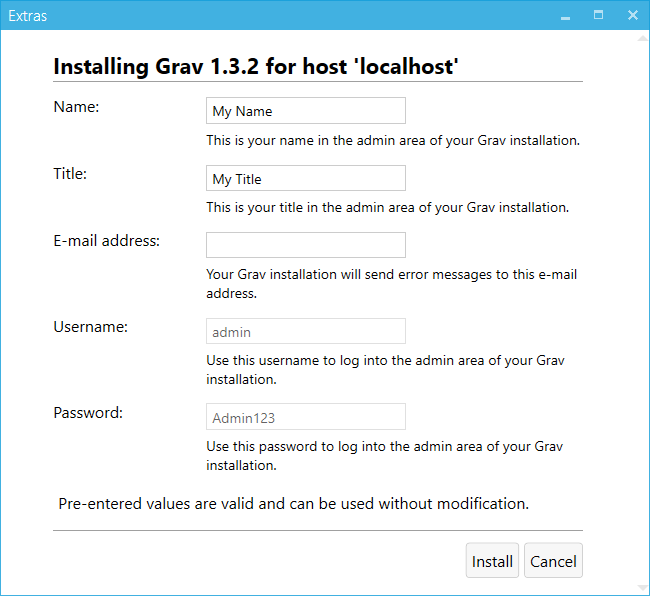The image size is (653, 598).
Task: Click the scrollbar down arrow
Action: [x=645, y=589]
